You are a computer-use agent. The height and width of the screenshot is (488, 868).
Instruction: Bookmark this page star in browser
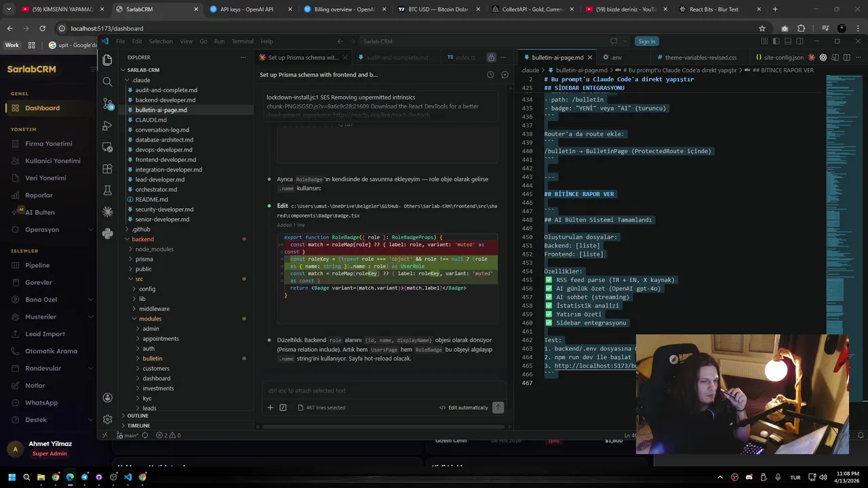[762, 28]
